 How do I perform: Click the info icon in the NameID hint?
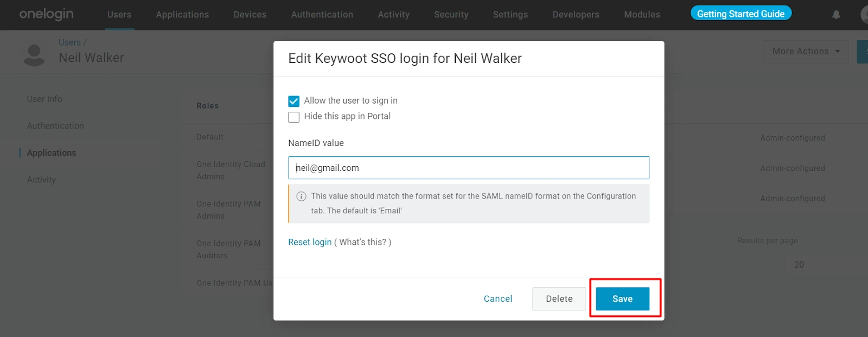pyautogui.click(x=301, y=196)
